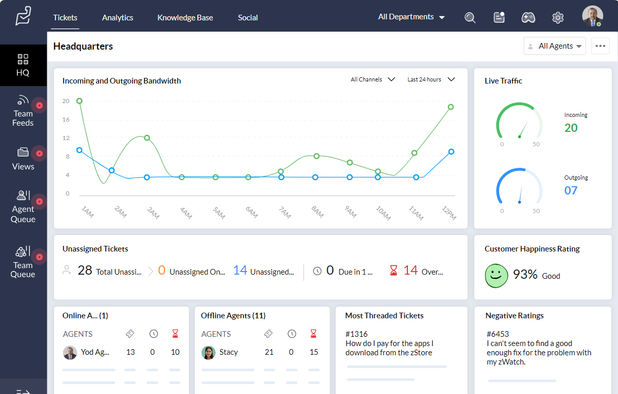This screenshot has width=618, height=394.
Task: Click blue data point at 2AM
Action: click(112, 170)
